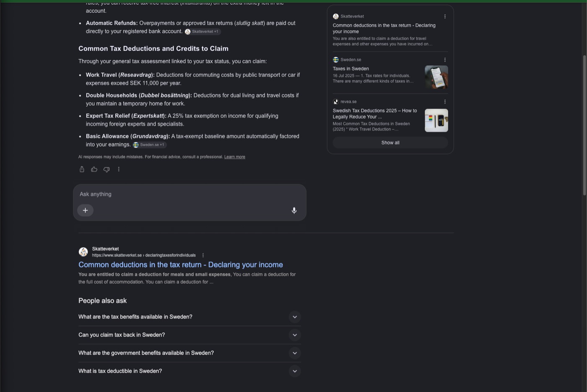The width and height of the screenshot is (587, 392).
Task: Click the Skatteverket favicon in search result
Action: (83, 252)
